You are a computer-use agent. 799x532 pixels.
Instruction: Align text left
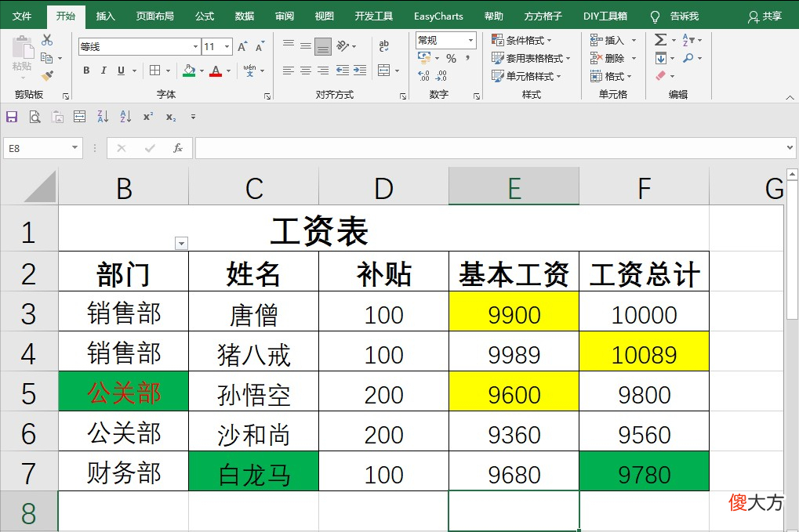point(289,71)
